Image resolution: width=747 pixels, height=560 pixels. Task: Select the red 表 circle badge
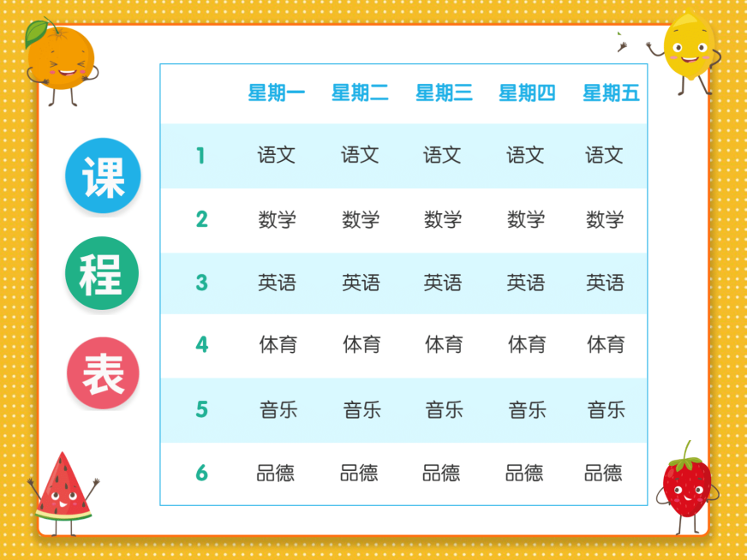pos(103,371)
